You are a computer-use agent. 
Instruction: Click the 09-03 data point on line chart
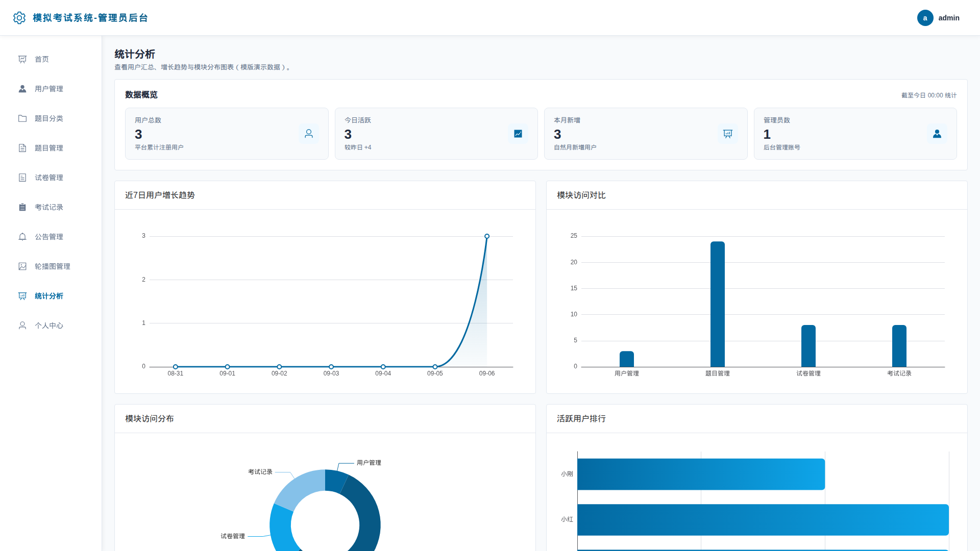click(331, 367)
